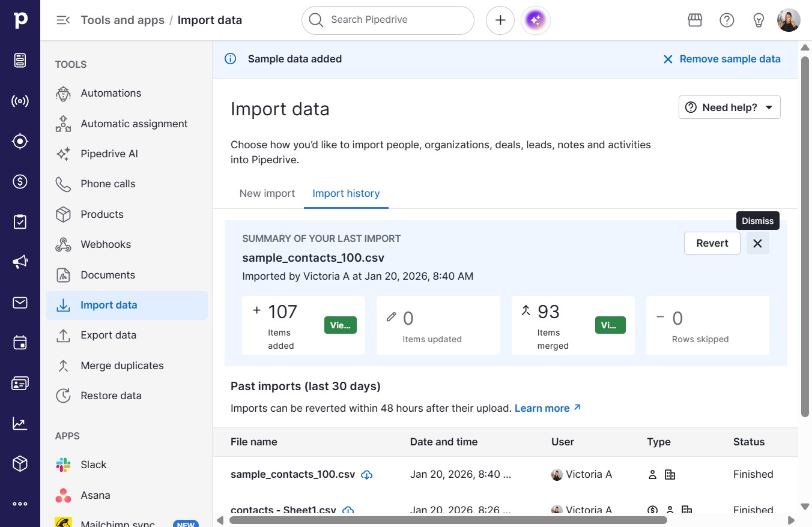Image resolution: width=812 pixels, height=527 pixels.
Task: Click the scroll up arrow of the vertical scrollbar
Action: point(805,47)
